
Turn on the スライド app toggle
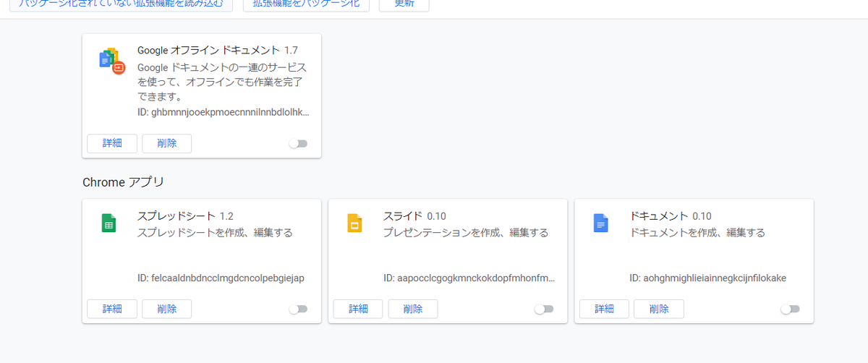544,309
